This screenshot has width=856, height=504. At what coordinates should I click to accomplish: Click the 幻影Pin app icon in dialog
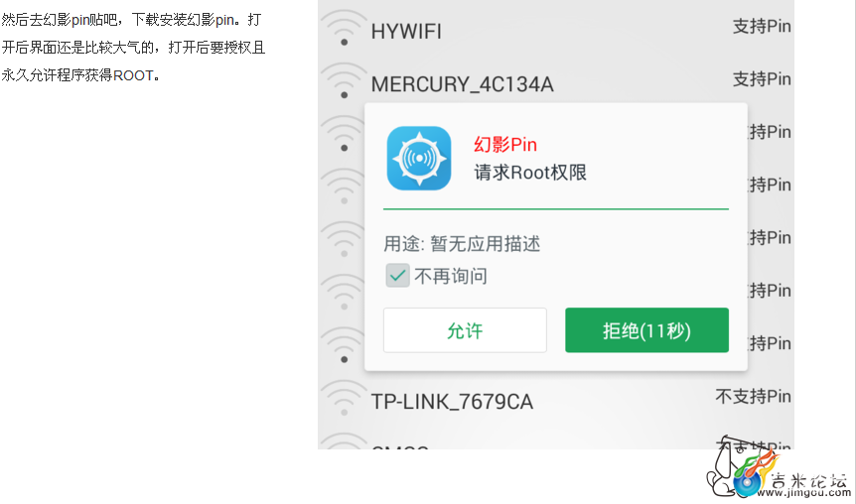coord(419,158)
